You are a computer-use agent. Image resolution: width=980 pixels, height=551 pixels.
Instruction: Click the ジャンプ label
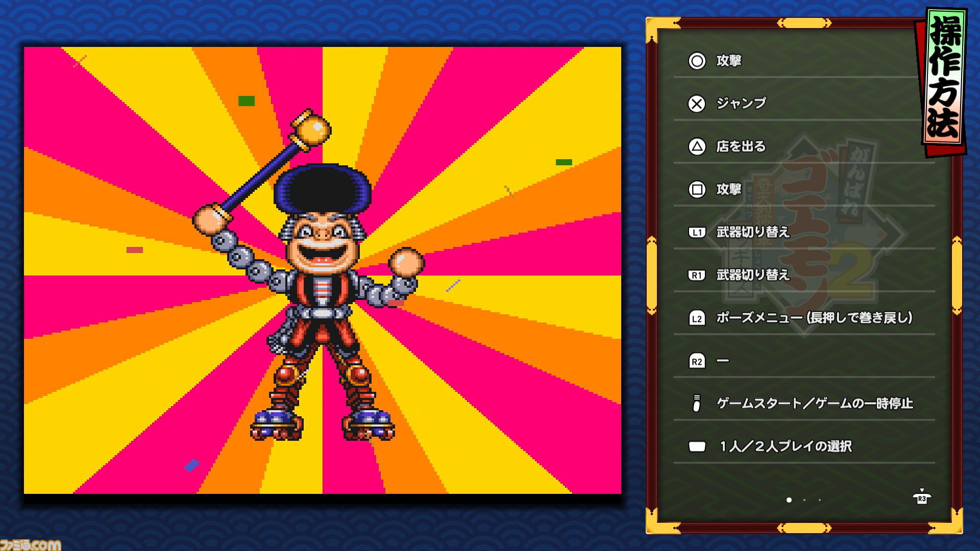click(741, 104)
